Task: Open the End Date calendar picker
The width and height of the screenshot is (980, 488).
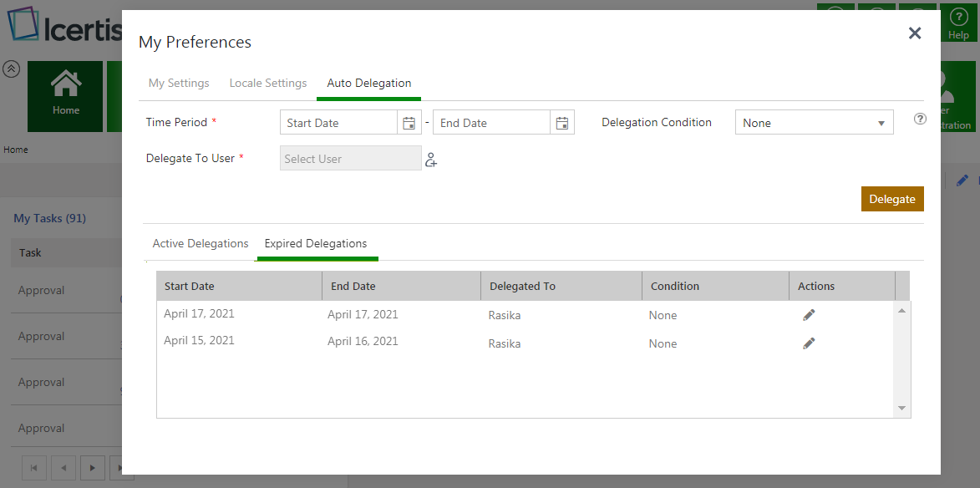Action: click(562, 123)
